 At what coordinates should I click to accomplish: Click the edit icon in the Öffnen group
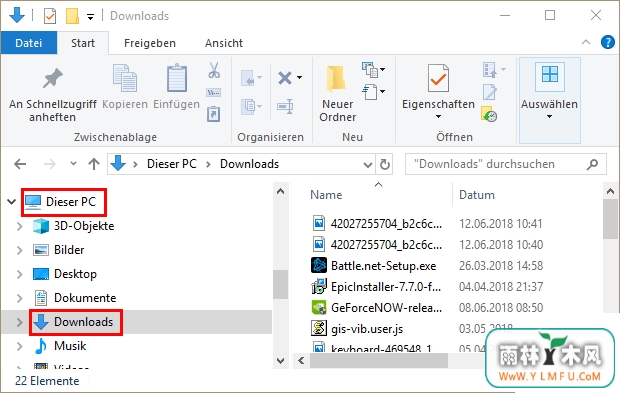490,92
